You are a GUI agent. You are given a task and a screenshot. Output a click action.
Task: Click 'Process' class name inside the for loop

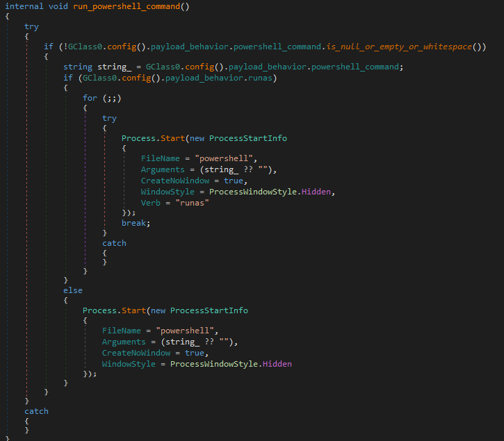point(138,138)
